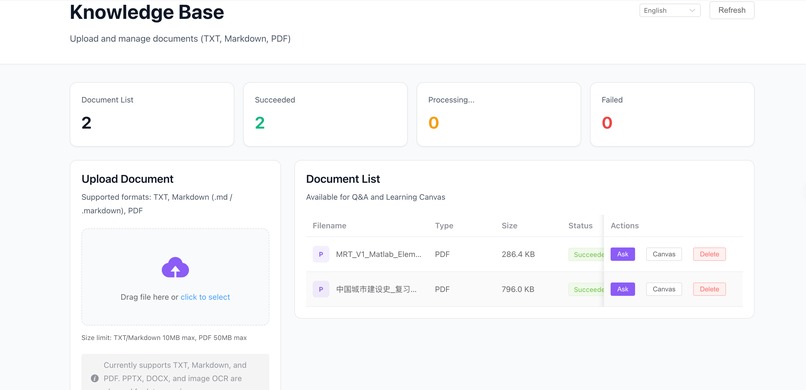This screenshot has height=390, width=806.
Task: Click the Knowledge Base page title
Action: click(x=147, y=12)
